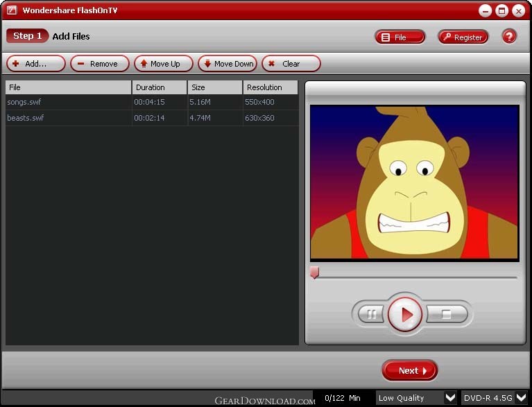Select beasts.swf in the file list

click(x=152, y=118)
